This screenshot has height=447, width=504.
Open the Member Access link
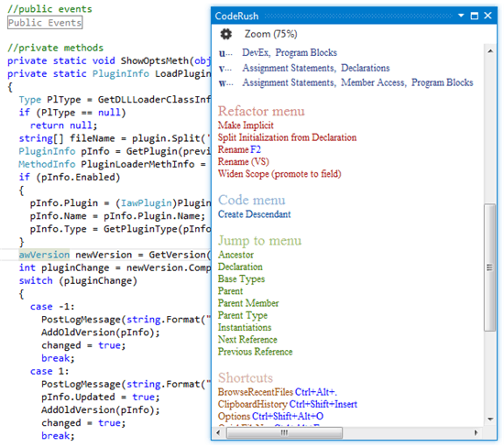pyautogui.click(x=374, y=82)
